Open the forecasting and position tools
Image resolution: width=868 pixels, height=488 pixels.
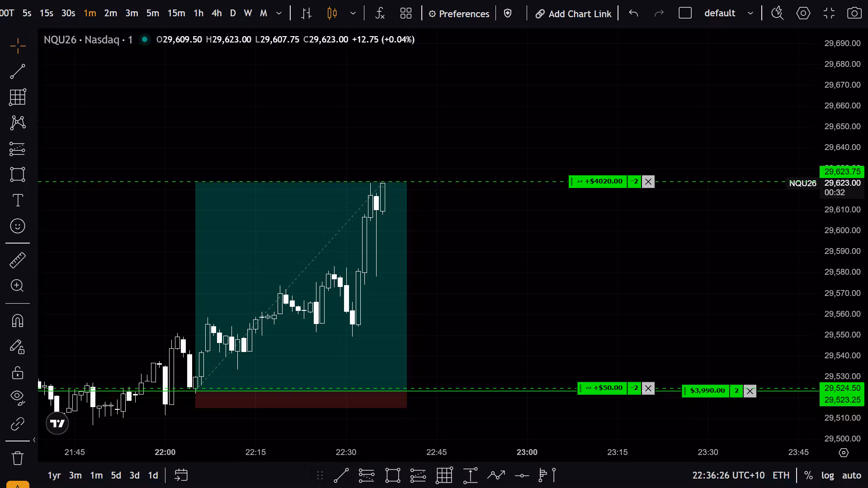coord(18,149)
